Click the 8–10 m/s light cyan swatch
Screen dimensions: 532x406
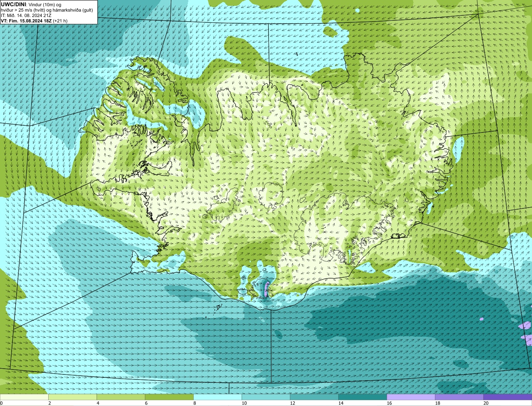pos(218,397)
